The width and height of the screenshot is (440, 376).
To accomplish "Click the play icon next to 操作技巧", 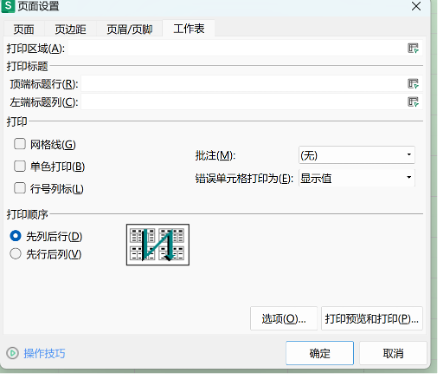I will click(12, 353).
